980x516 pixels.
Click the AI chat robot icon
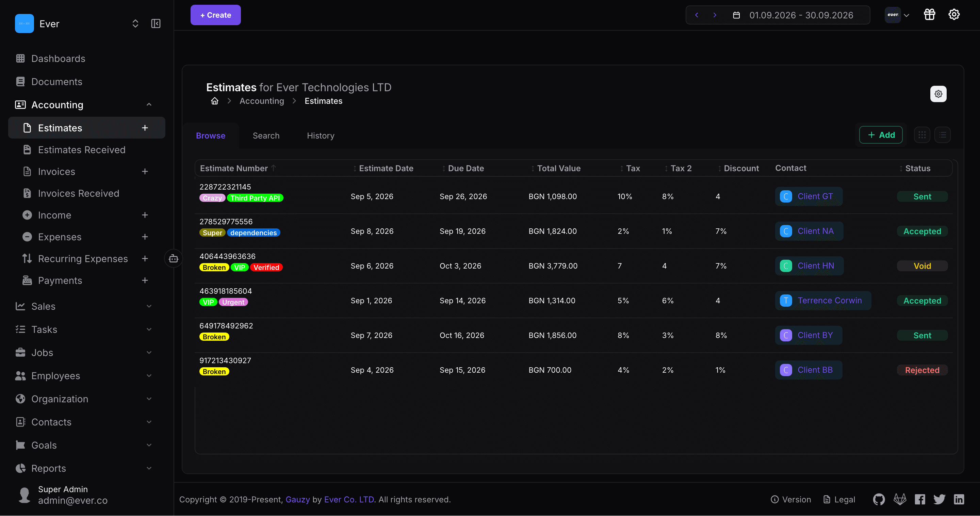tap(174, 258)
